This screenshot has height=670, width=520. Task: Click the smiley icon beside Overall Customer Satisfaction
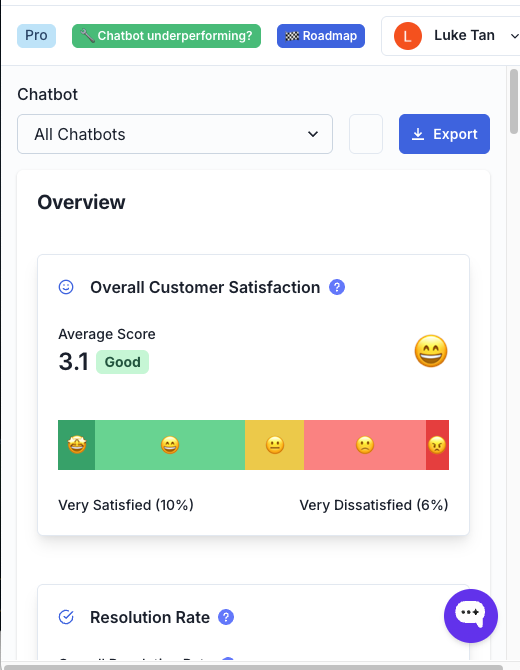tap(66, 287)
